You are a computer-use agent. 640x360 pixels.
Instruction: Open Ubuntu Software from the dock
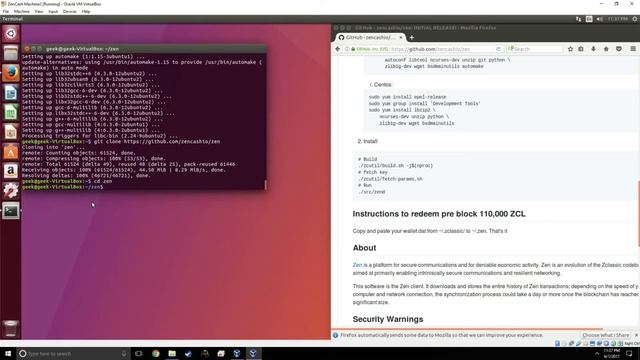(11, 152)
